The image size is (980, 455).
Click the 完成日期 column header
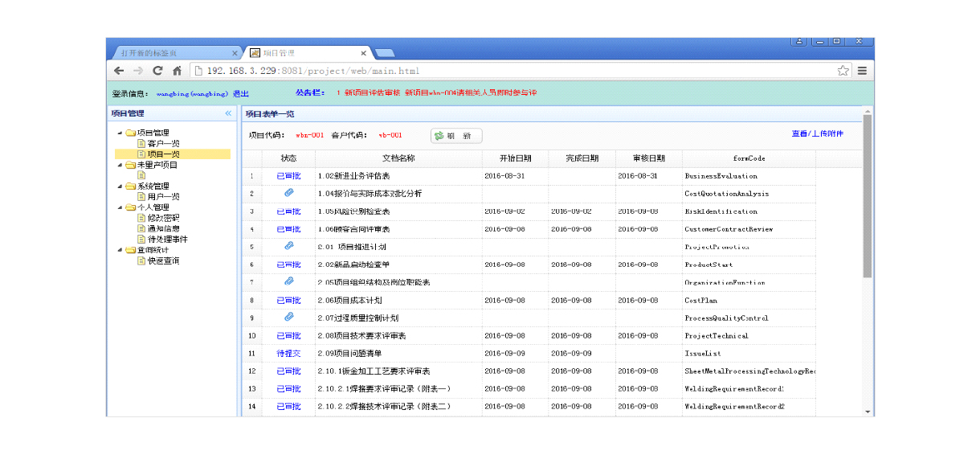582,158
